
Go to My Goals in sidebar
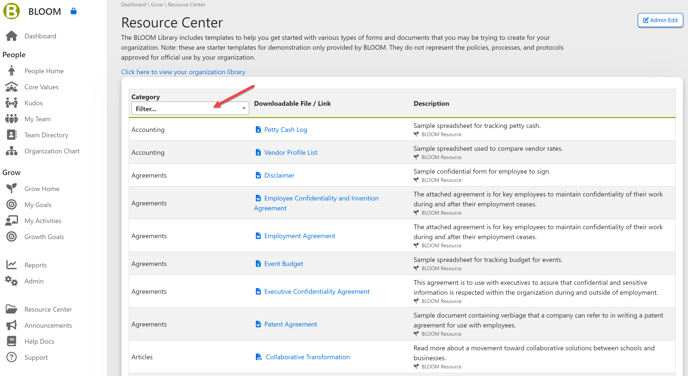pos(38,204)
